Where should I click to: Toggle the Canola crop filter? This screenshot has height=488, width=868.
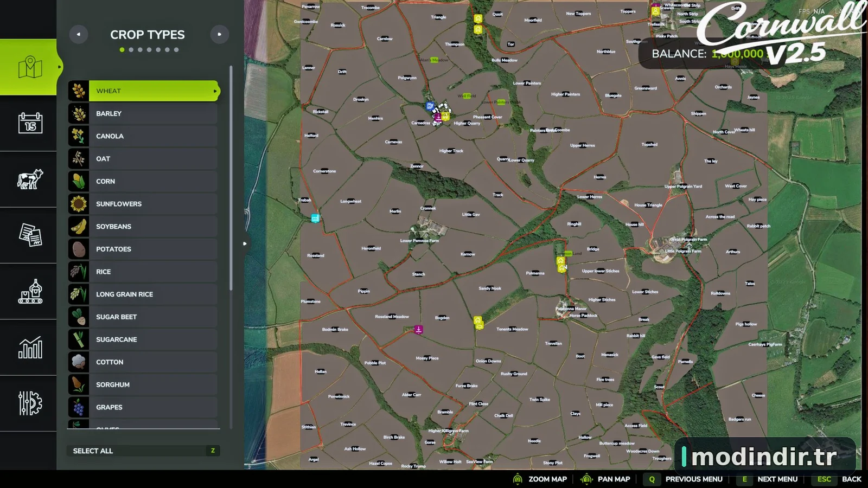pos(143,136)
